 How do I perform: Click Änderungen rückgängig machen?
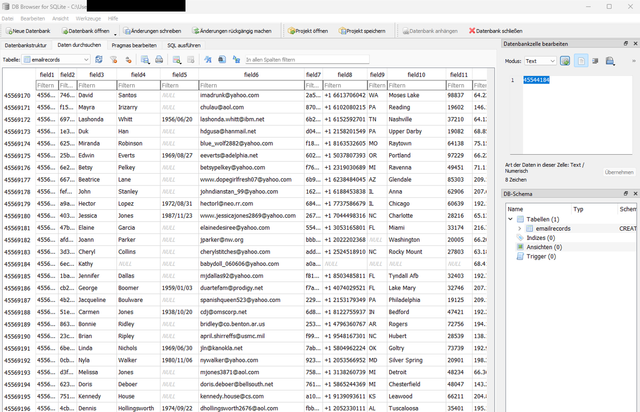click(231, 31)
